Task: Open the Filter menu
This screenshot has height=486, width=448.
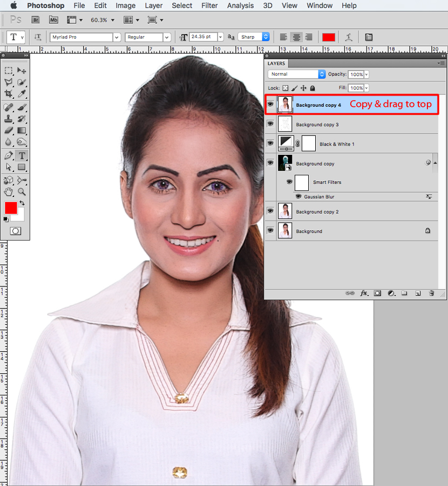Action: coord(209,5)
